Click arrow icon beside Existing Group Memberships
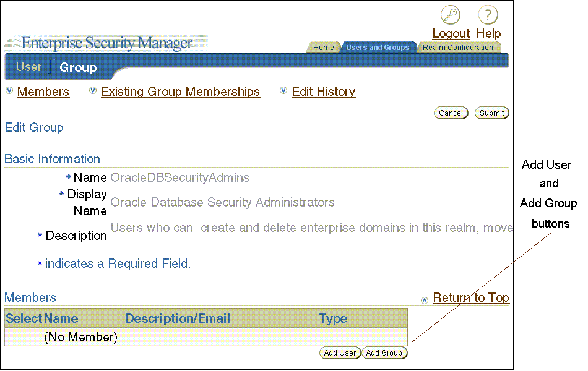This screenshot has height=371, width=588. (x=93, y=91)
